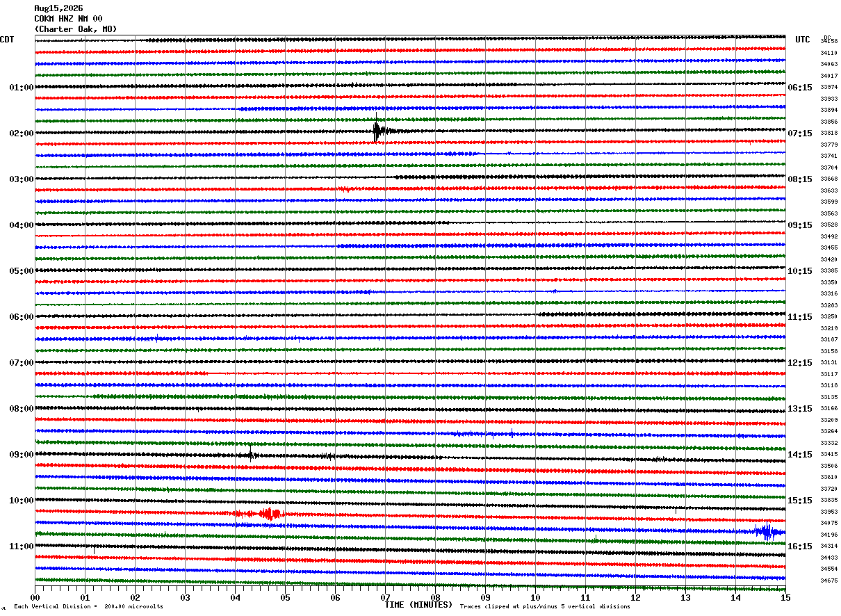841x616 pixels.
Task: Click the 07 minute tick on the bottom axis
Action: pos(385,597)
